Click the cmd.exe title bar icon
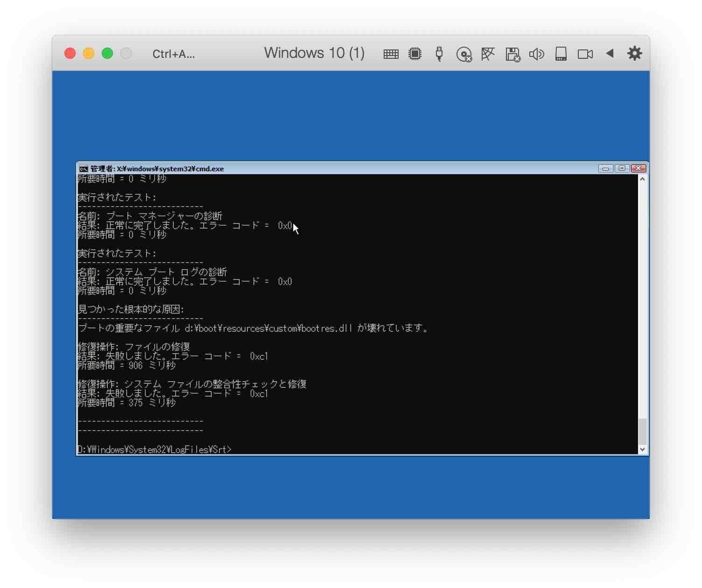Viewport: 702px width, 588px height. tap(84, 168)
